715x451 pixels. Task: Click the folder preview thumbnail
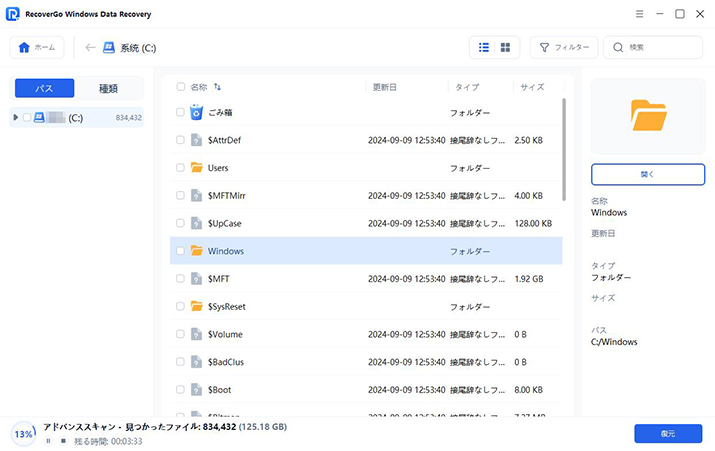[x=648, y=116]
